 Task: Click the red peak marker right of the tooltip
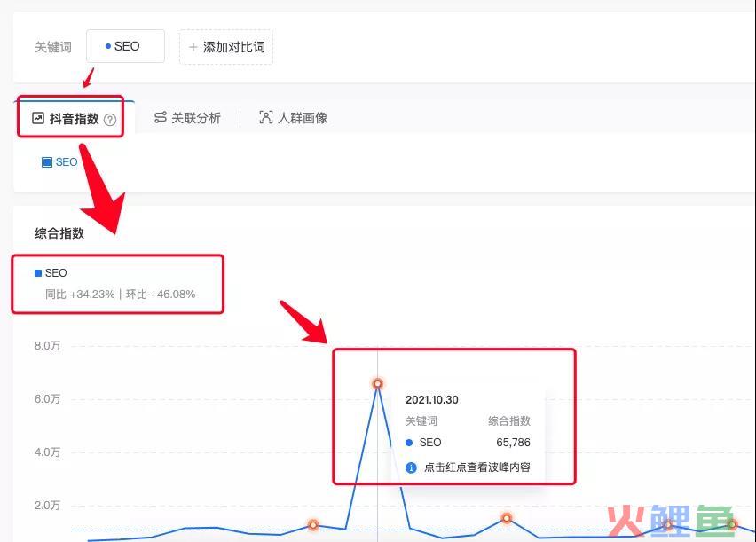[x=507, y=518]
